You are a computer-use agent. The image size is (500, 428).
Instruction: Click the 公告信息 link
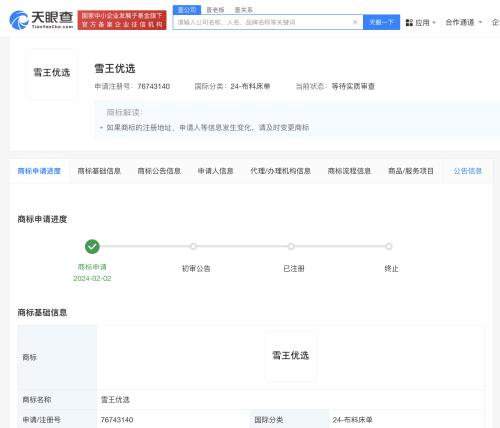coord(468,171)
